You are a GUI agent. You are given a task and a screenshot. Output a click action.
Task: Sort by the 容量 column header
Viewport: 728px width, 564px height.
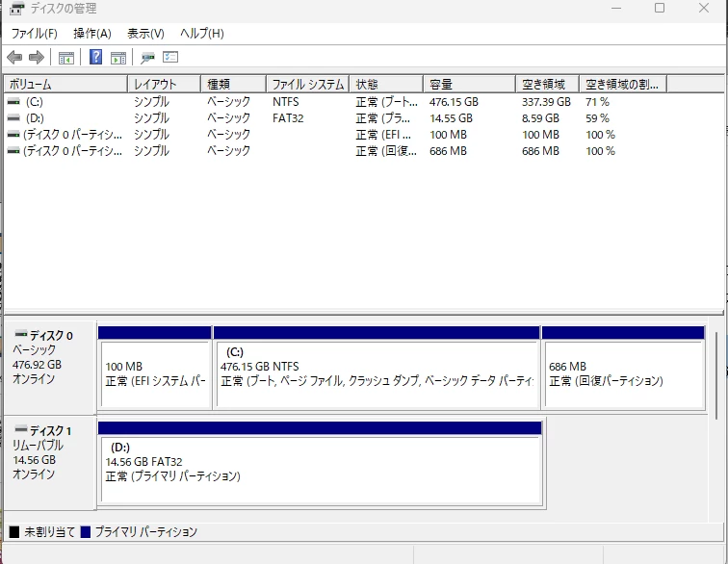469,84
